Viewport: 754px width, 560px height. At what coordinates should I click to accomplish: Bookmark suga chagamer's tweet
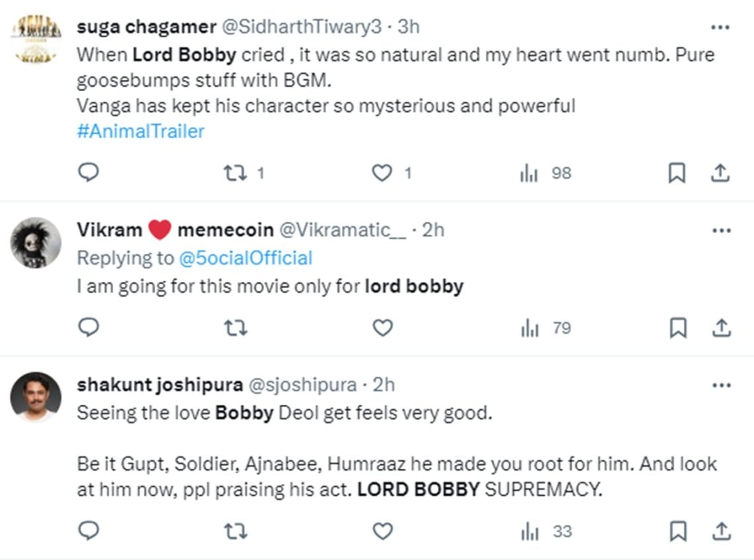click(677, 173)
